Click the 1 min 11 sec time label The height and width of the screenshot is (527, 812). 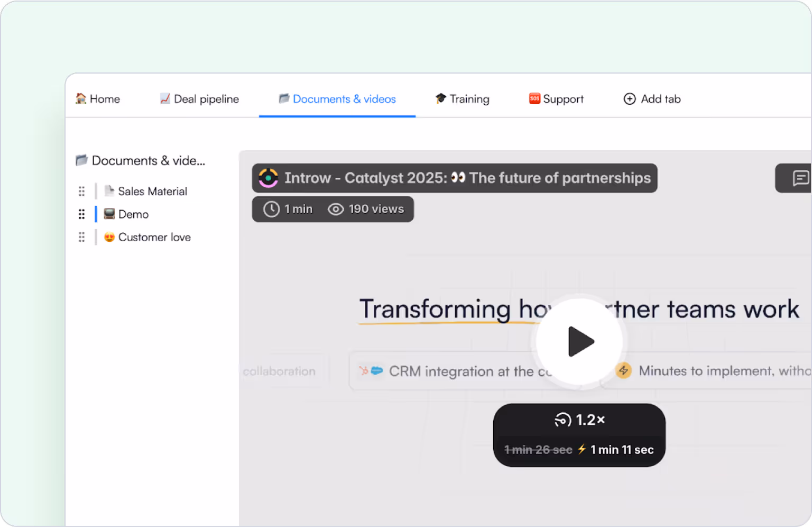point(622,450)
